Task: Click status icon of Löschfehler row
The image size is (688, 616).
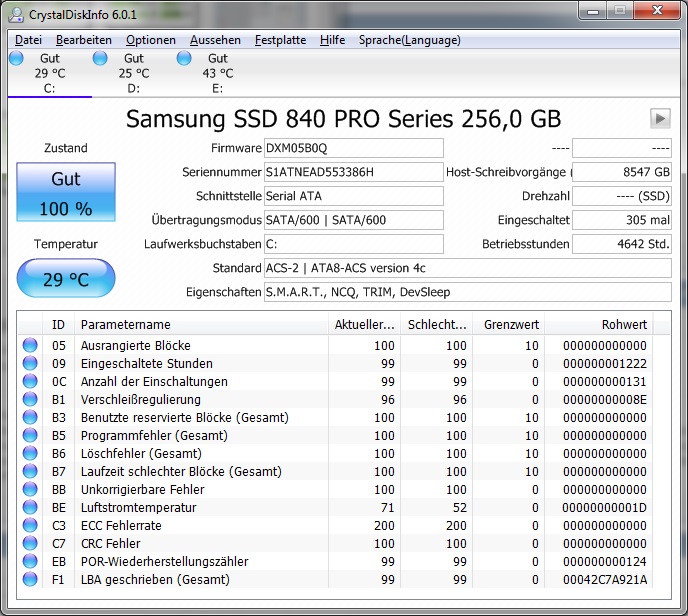Action: [30, 453]
